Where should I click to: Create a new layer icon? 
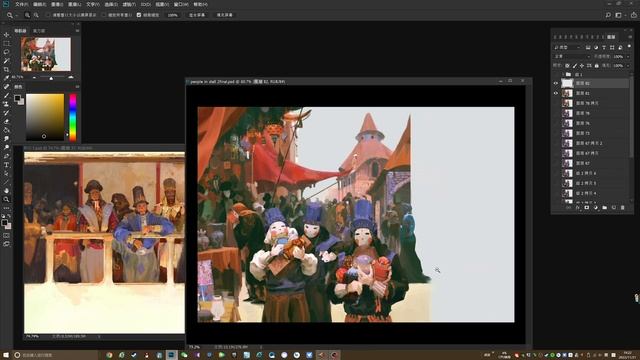tap(613, 208)
